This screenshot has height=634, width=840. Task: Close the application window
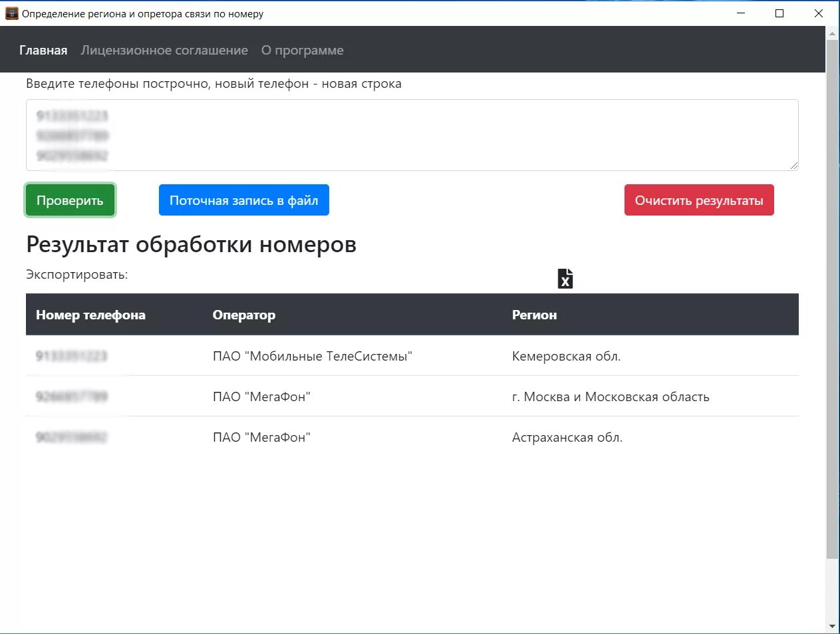click(819, 13)
